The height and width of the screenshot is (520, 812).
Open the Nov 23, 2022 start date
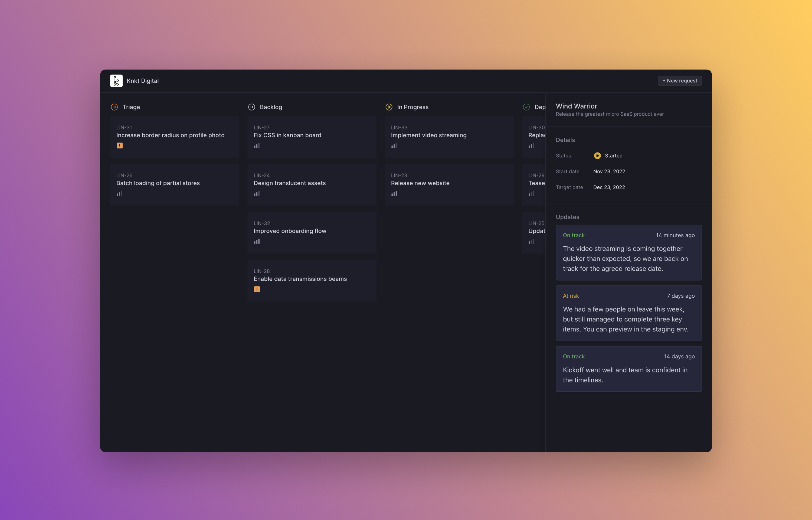click(x=609, y=171)
